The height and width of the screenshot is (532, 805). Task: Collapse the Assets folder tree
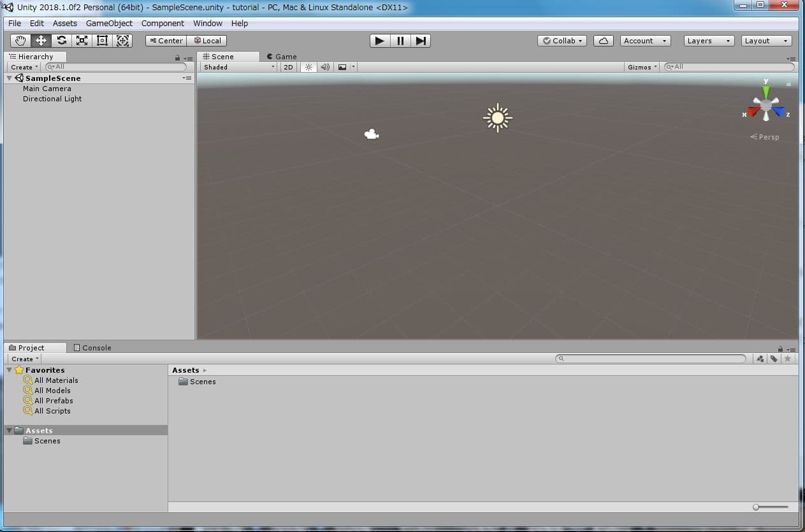click(10, 431)
